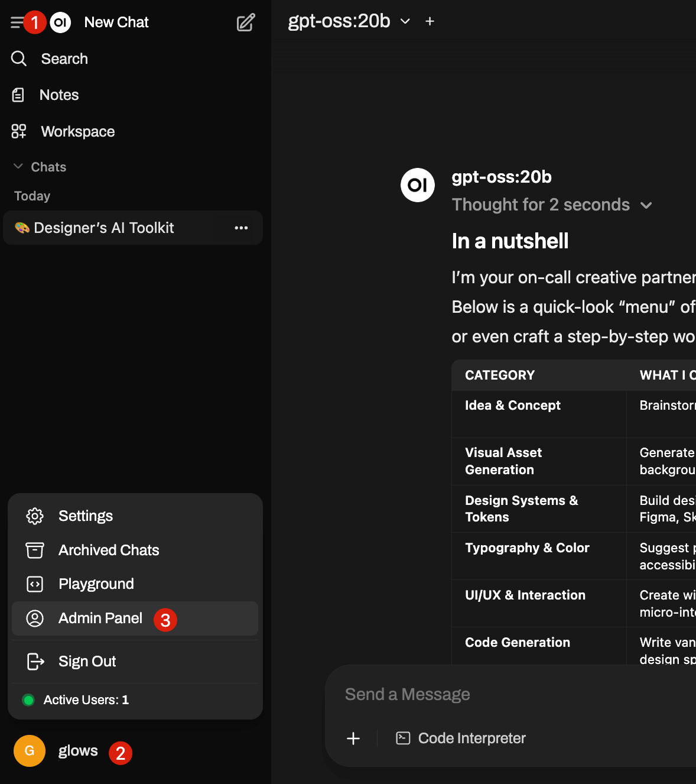696x784 pixels.
Task: Click the Active Users: 1 text
Action: (86, 700)
